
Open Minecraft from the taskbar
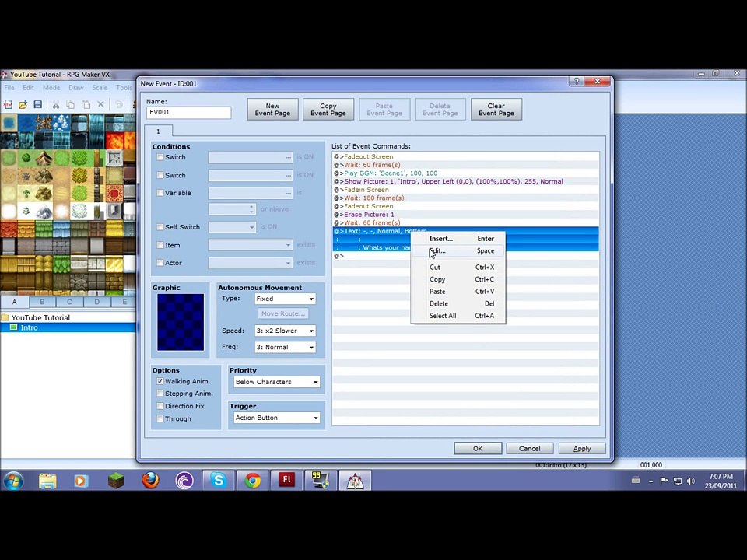[116, 481]
